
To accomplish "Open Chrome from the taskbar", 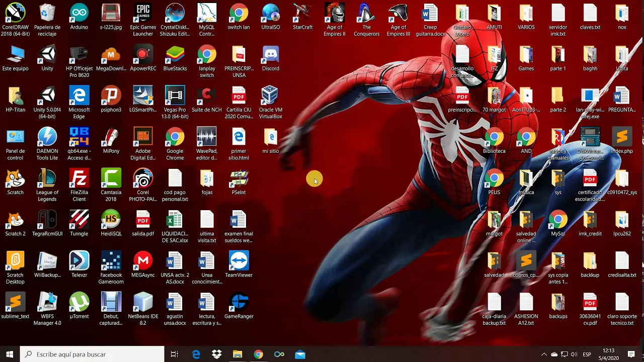I will tap(258, 354).
